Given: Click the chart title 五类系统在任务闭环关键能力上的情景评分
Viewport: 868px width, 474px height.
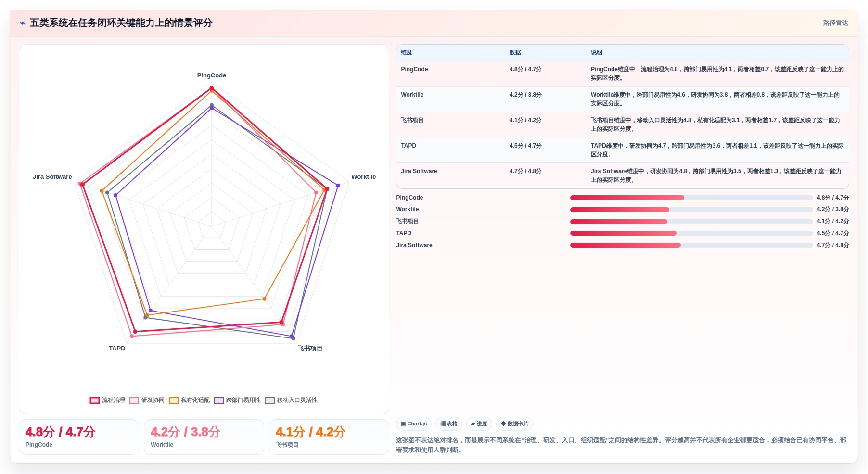Looking at the screenshot, I should point(121,23).
